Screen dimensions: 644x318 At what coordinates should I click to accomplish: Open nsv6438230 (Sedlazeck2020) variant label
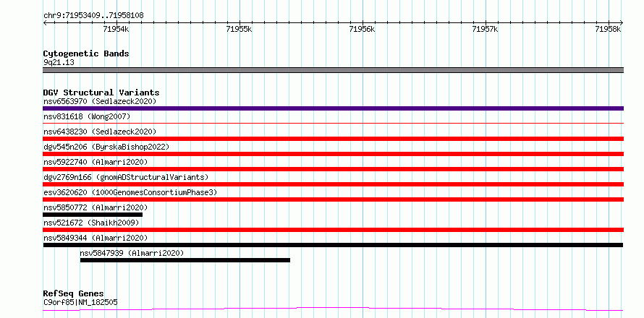(100, 132)
